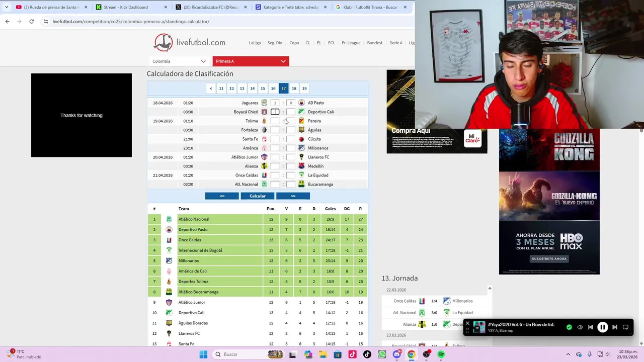
Task: Click the HBO Max Suscríbete Ahora button
Action: click(x=549, y=258)
